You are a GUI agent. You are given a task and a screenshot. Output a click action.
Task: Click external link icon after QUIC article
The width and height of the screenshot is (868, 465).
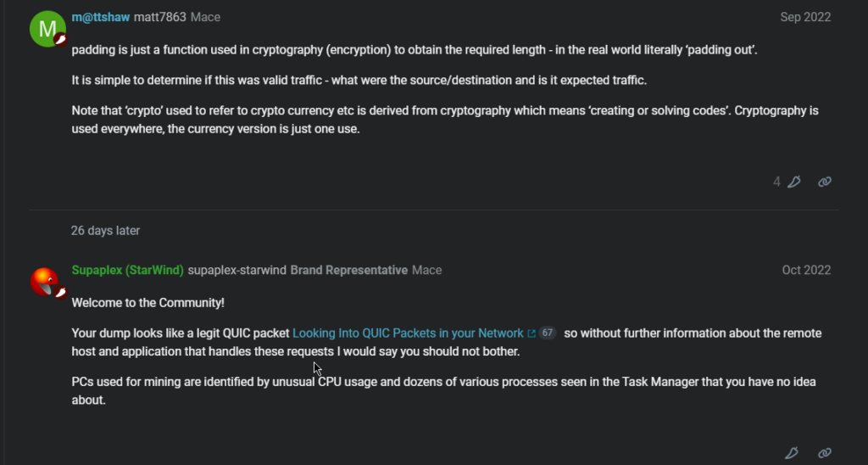click(x=531, y=333)
